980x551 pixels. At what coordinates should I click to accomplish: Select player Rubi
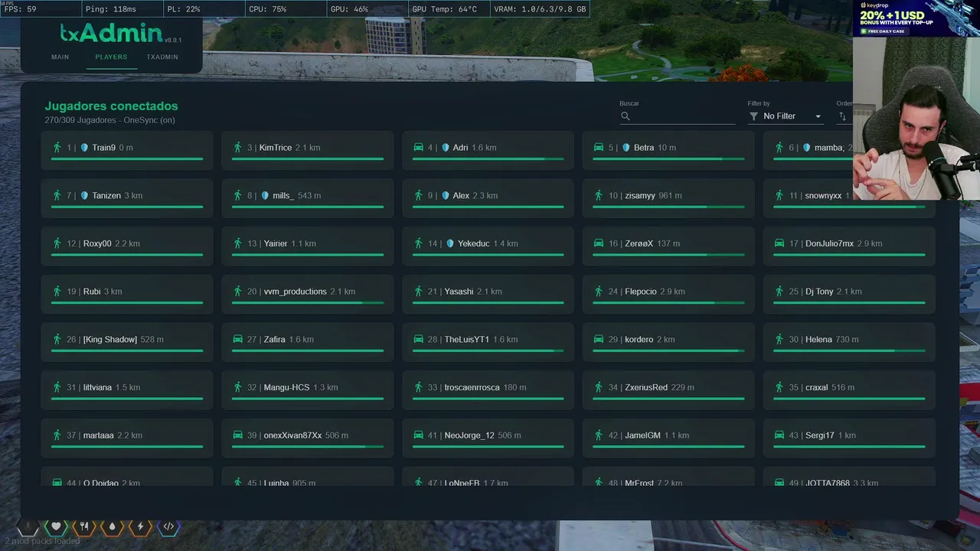(x=127, y=295)
